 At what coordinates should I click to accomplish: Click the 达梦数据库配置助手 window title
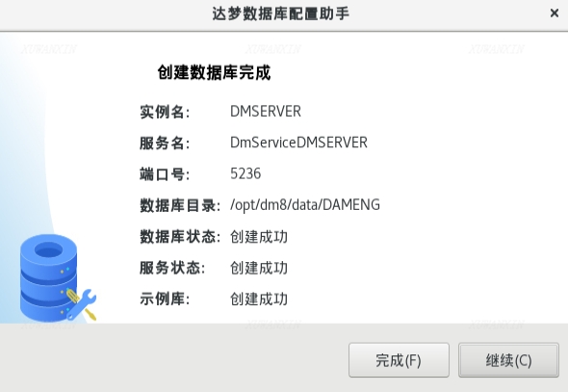pos(281,13)
